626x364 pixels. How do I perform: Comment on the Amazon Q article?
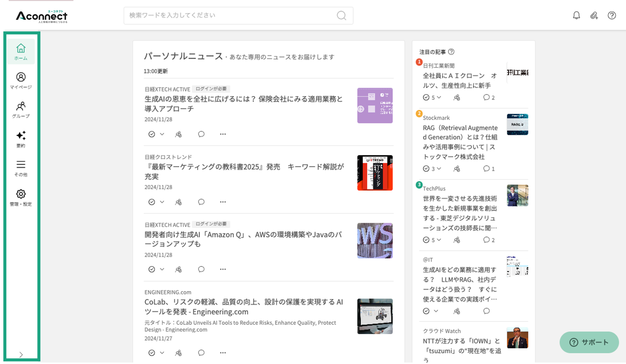tap(201, 269)
